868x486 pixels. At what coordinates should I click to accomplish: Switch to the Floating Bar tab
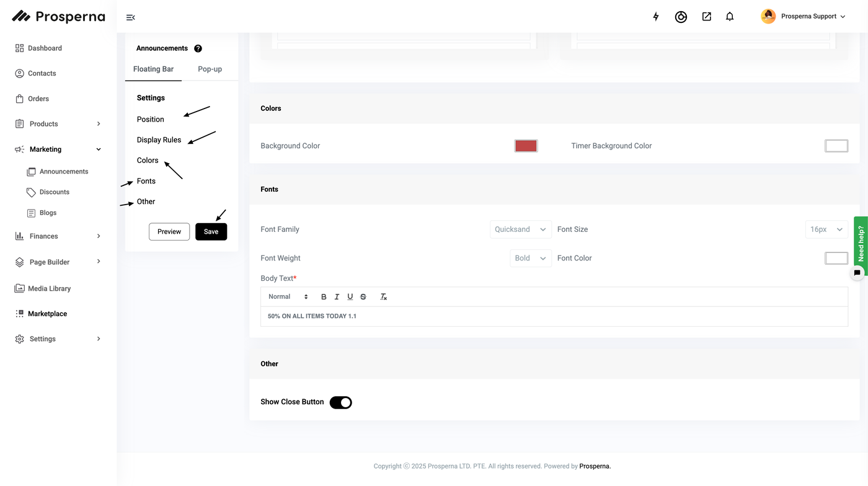[x=153, y=69]
